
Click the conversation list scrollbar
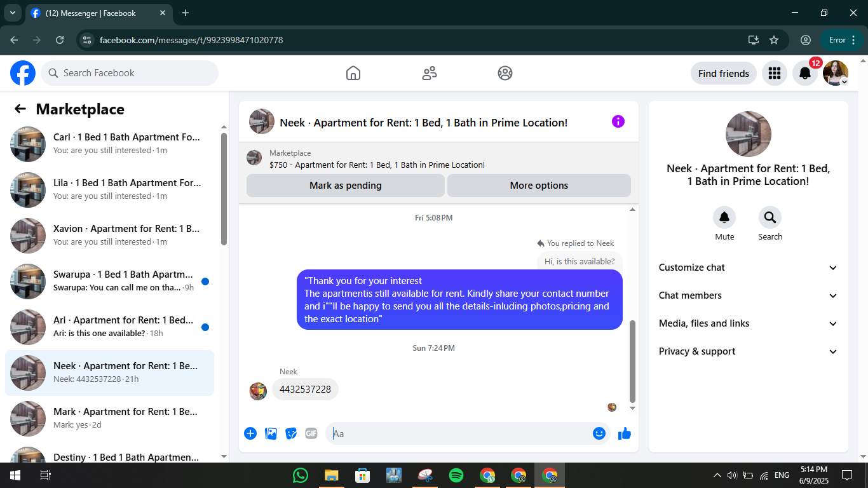point(224,189)
